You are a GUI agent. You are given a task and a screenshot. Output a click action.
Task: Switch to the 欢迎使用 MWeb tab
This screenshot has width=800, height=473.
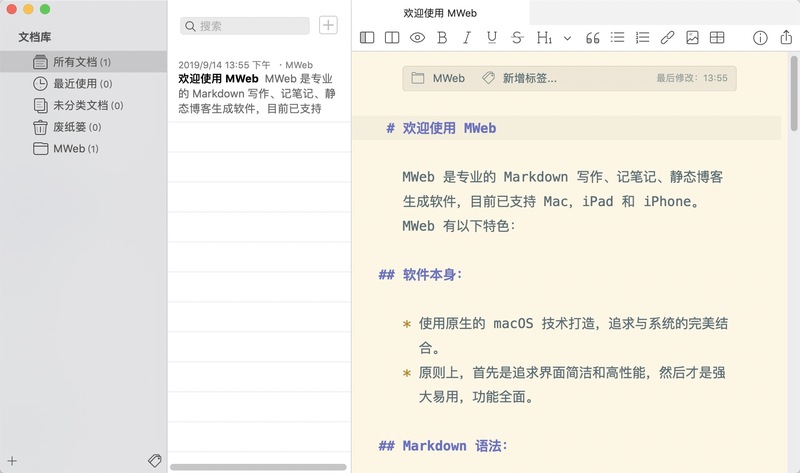pos(440,13)
